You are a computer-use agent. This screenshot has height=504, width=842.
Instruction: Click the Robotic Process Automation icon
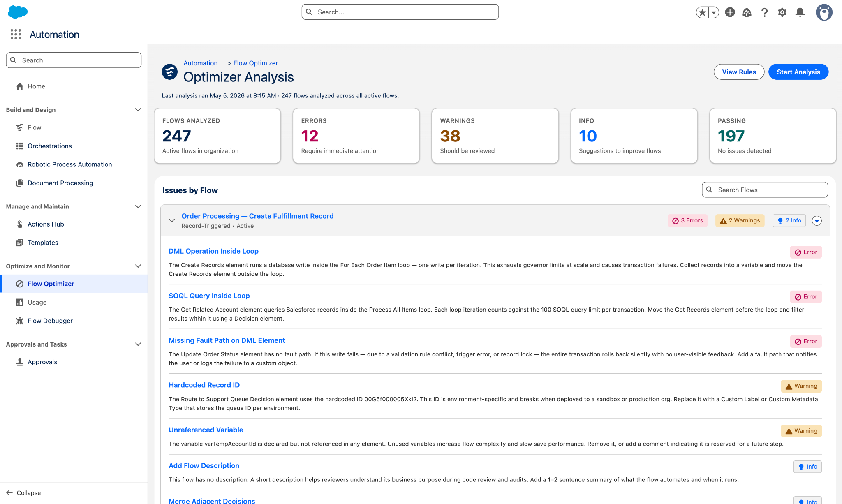[20, 164]
